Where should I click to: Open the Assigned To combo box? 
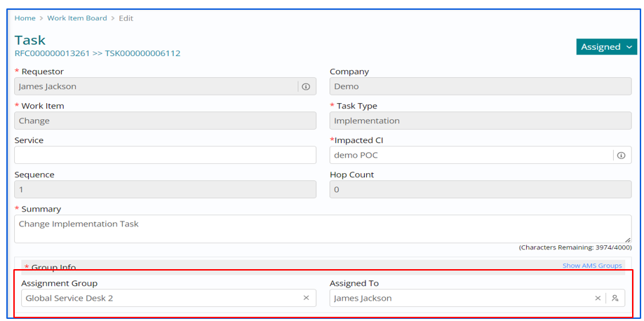click(x=459, y=298)
